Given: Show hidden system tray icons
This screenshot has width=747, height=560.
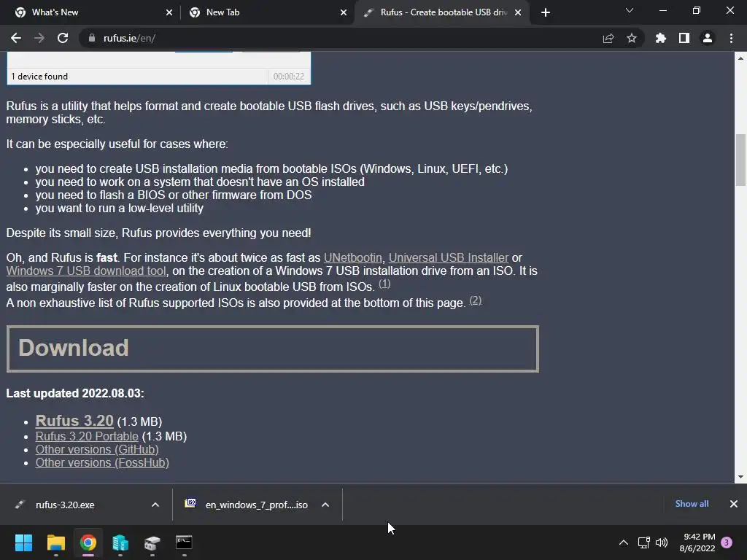Looking at the screenshot, I should (623, 542).
